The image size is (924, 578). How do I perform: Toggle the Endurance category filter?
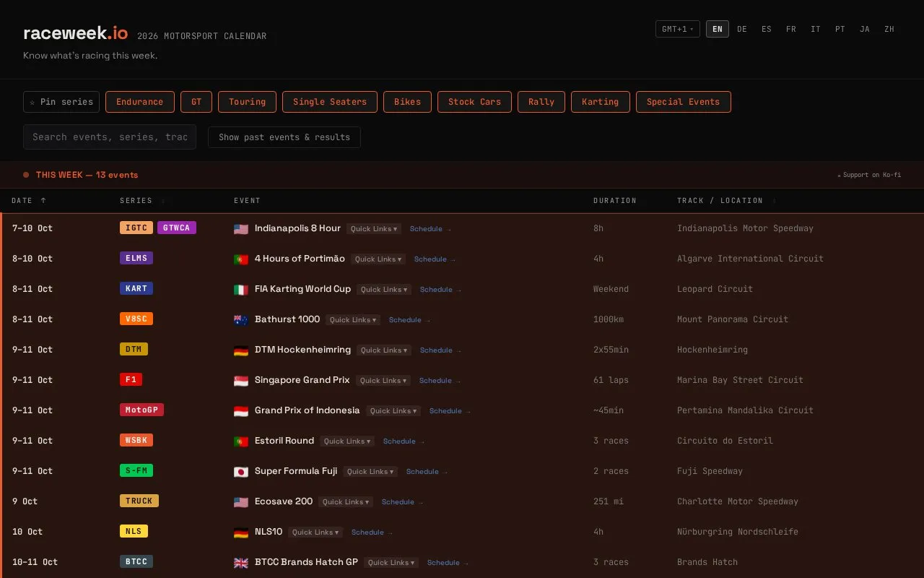140,102
